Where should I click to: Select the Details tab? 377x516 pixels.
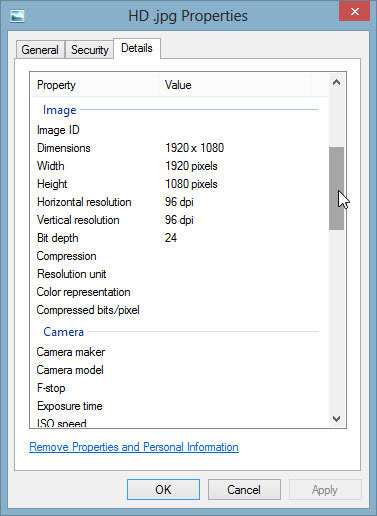click(x=137, y=48)
